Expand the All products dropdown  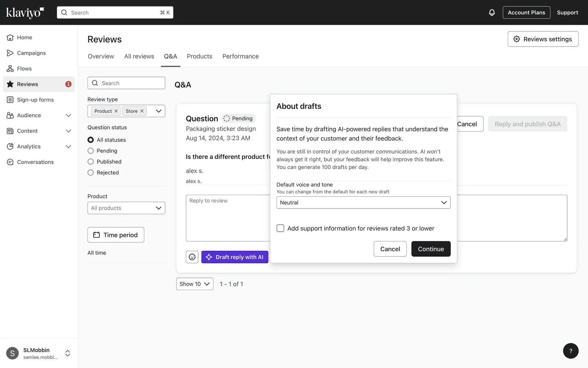[x=126, y=208]
